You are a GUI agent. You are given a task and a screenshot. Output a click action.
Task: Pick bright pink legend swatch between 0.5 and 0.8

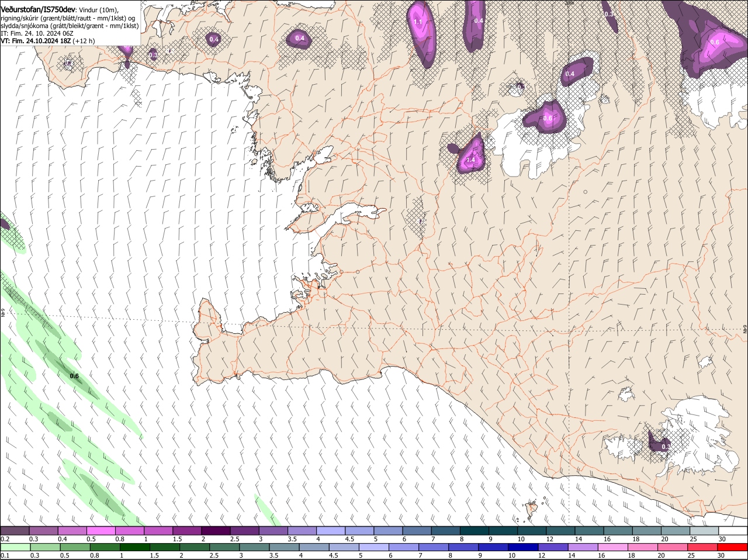(x=101, y=531)
